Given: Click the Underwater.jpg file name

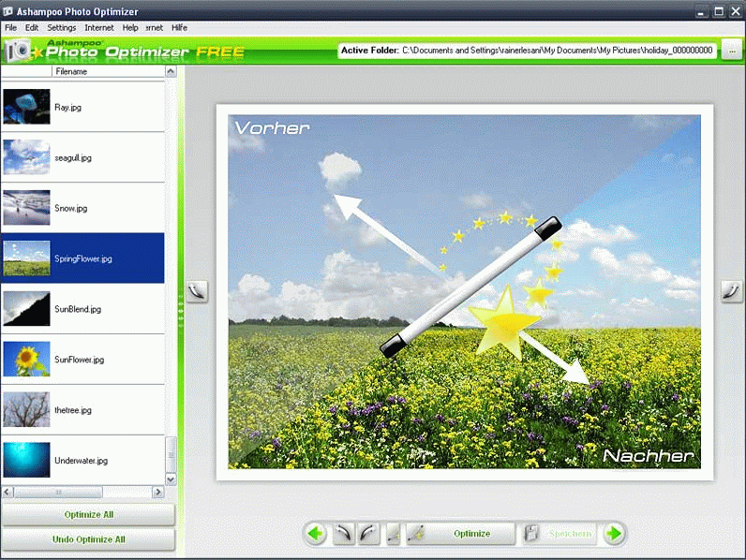Looking at the screenshot, I should click(81, 460).
